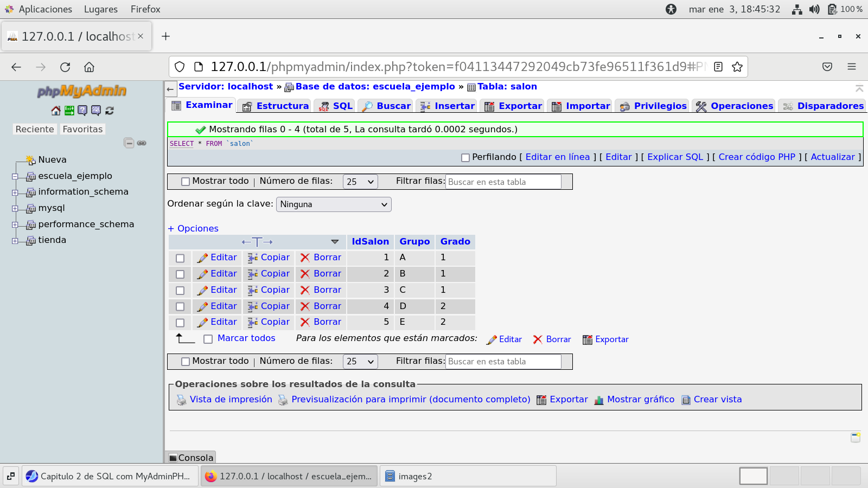The height and width of the screenshot is (488, 868).
Task: Check the top Mostrar todo checkbox
Action: pyautogui.click(x=186, y=182)
